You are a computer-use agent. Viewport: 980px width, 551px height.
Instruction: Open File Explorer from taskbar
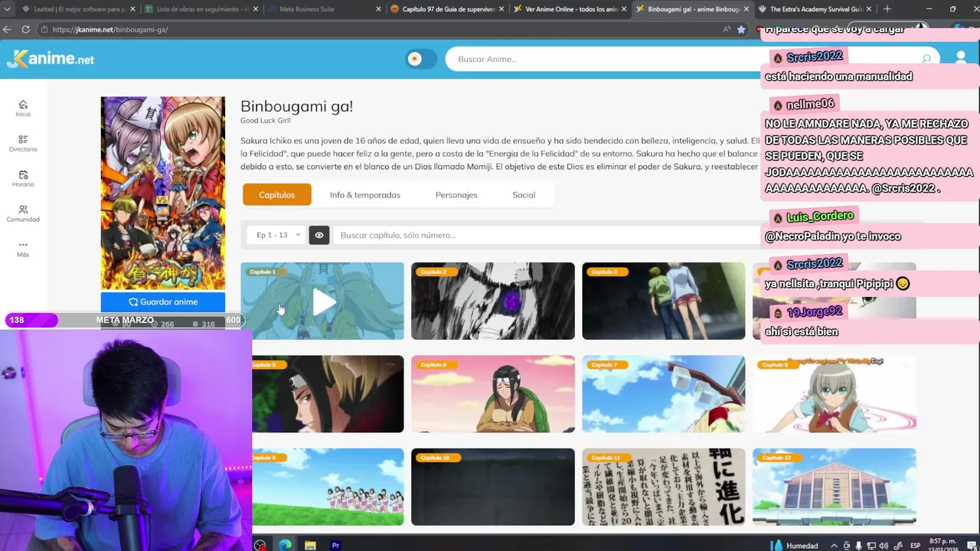point(310,546)
